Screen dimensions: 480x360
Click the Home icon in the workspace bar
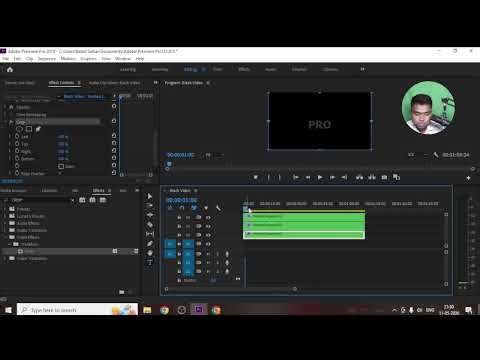tap(10, 69)
